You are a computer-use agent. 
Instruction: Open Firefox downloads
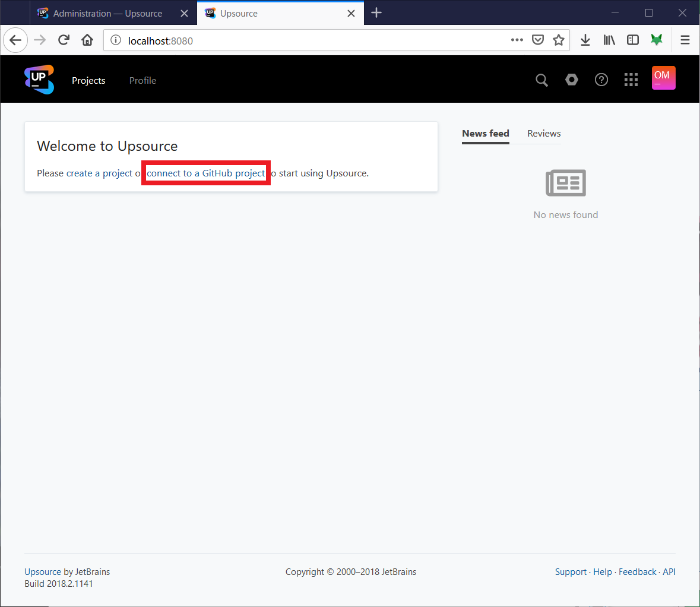pos(585,40)
